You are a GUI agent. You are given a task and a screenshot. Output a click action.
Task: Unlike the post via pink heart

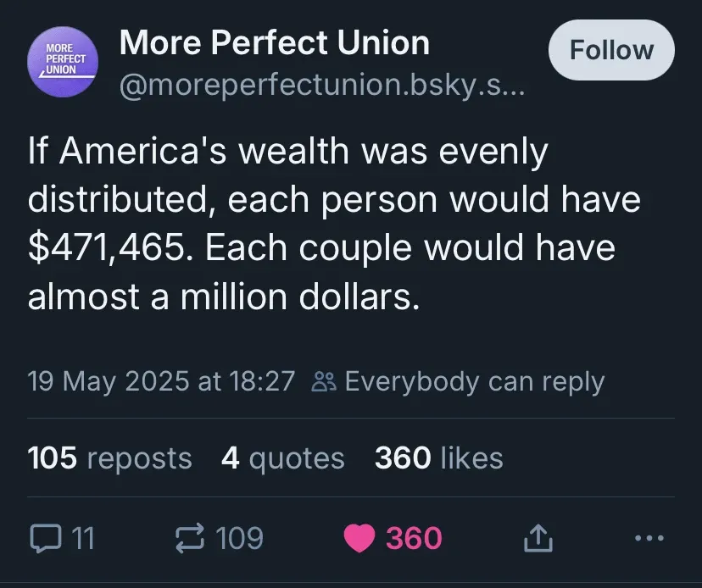click(x=359, y=538)
